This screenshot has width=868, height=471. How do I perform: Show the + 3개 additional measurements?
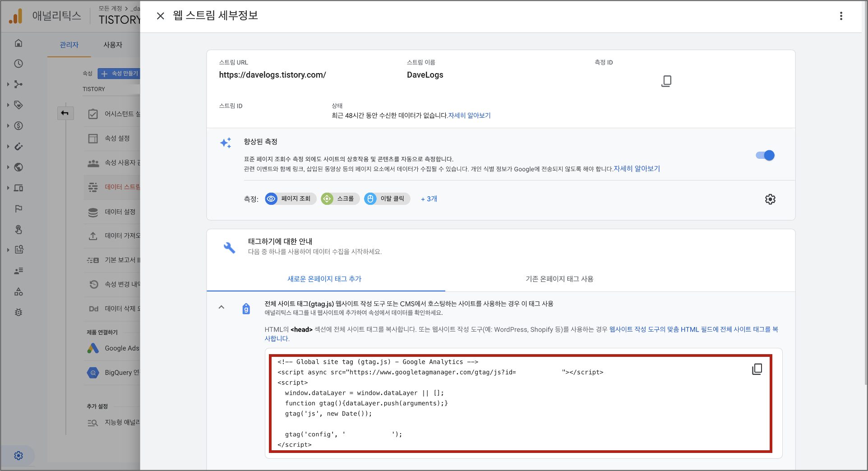point(429,199)
